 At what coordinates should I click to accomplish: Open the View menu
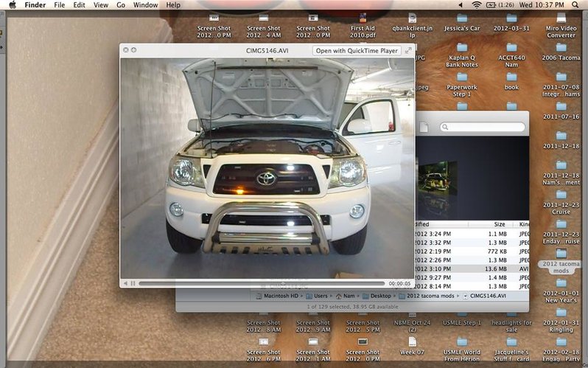(100, 5)
